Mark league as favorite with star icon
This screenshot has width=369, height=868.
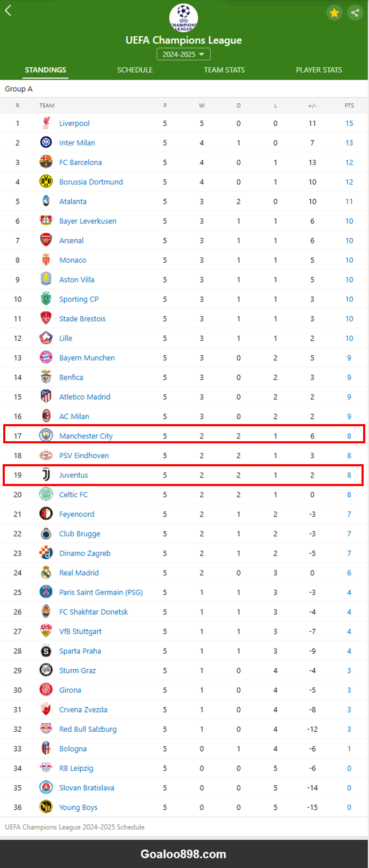tap(334, 13)
